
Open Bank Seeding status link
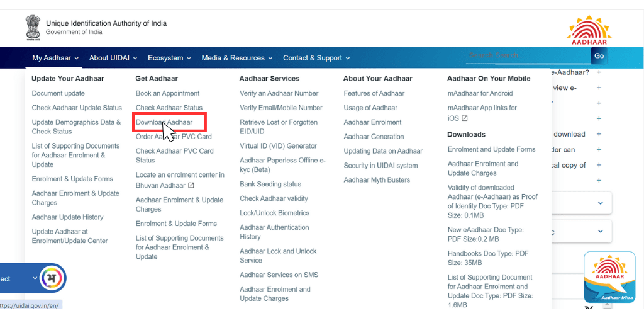click(x=270, y=184)
